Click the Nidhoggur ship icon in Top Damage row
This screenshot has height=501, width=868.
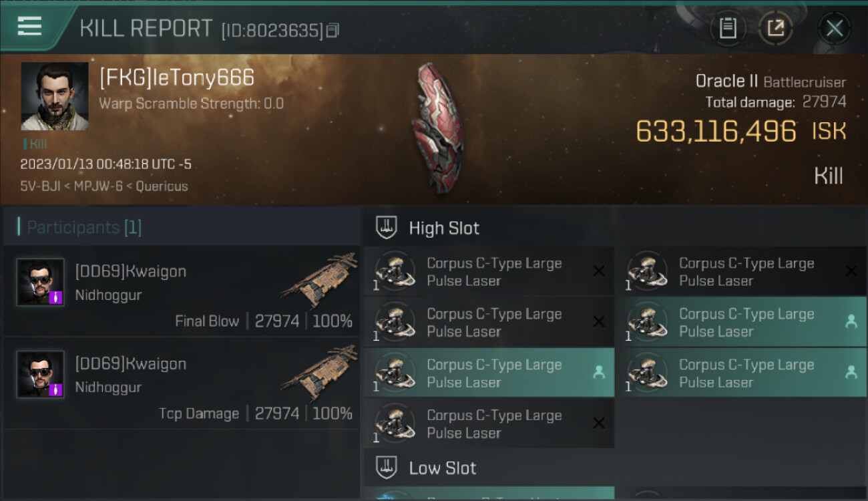319,371
